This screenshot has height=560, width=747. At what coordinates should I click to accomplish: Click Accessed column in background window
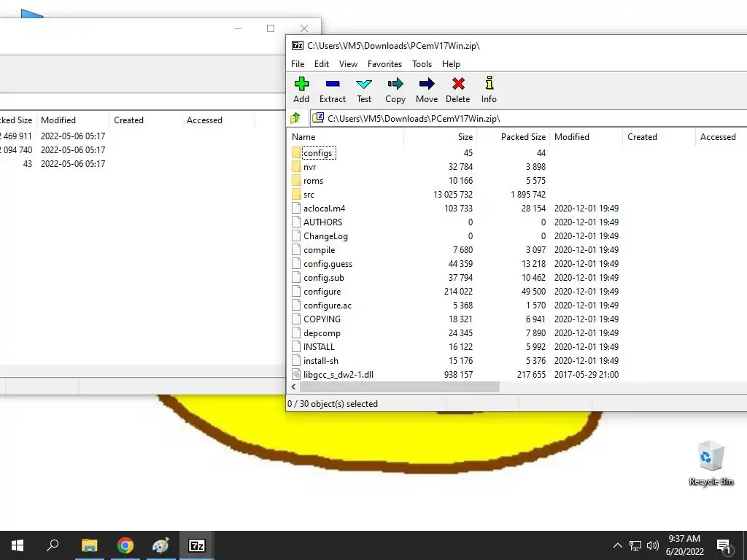tap(218, 120)
